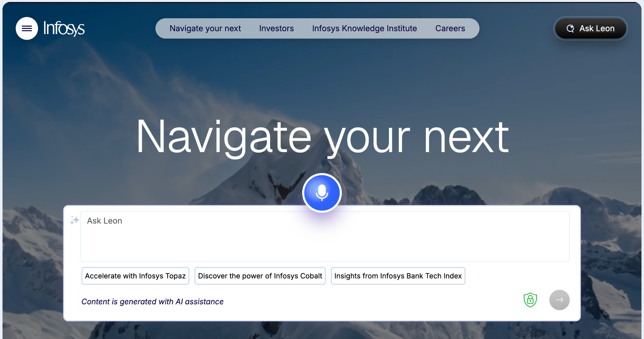This screenshot has width=644, height=339.
Task: Click the green shield lock icon
Action: click(x=530, y=300)
